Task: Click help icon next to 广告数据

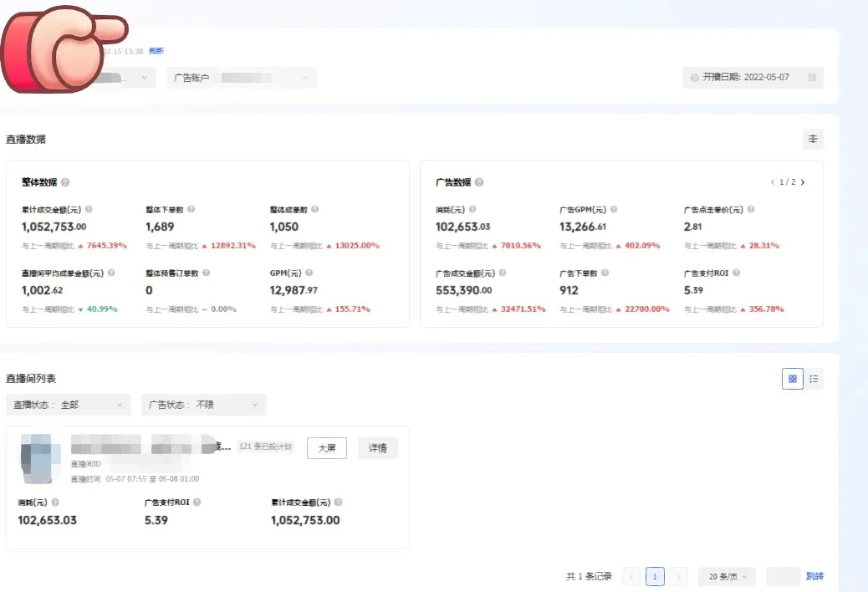Action: (x=479, y=182)
